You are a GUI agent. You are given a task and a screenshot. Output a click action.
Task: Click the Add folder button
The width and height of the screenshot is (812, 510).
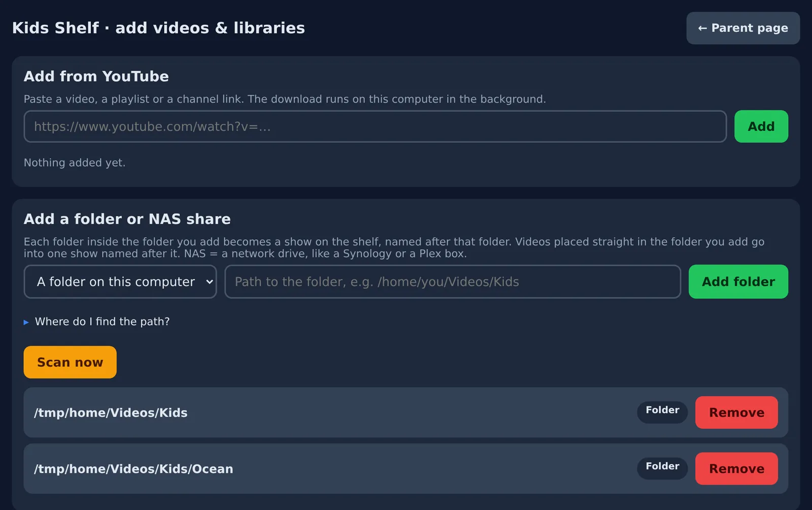[738, 281]
